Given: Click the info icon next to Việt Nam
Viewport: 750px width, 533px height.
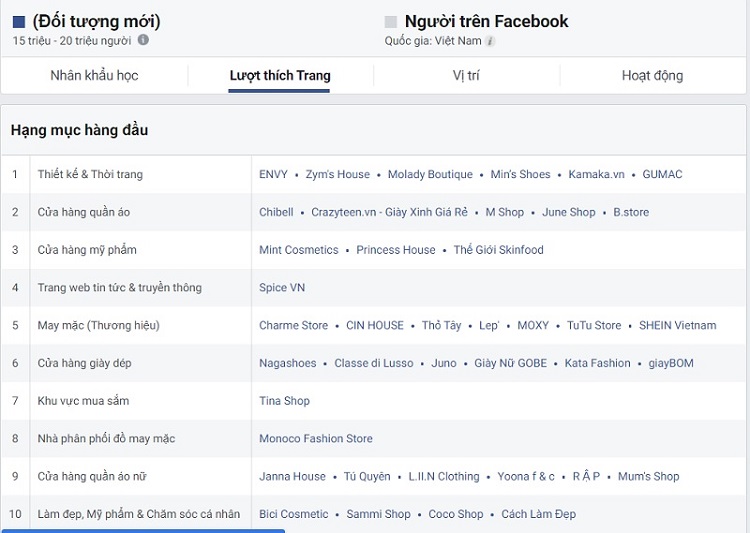Looking at the screenshot, I should [489, 41].
